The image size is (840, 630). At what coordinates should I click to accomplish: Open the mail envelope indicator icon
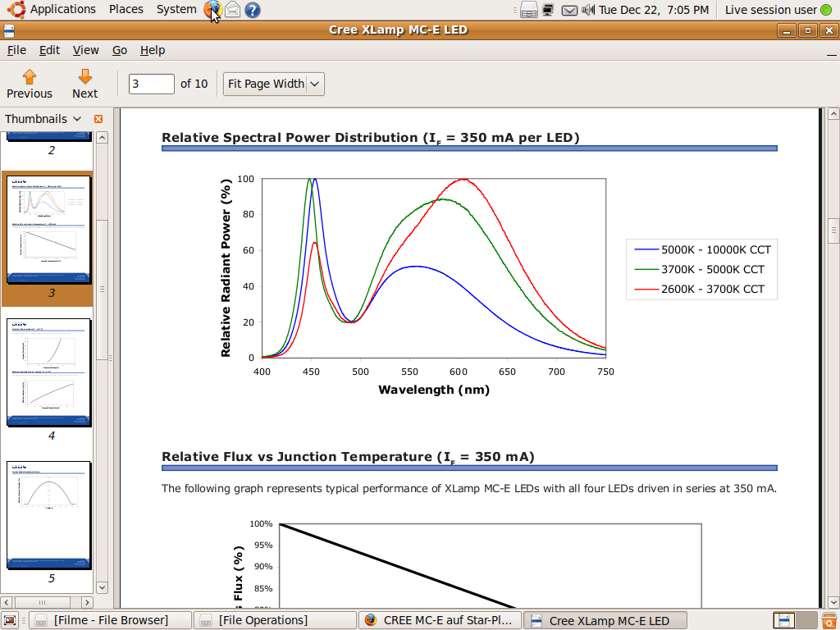pos(569,10)
